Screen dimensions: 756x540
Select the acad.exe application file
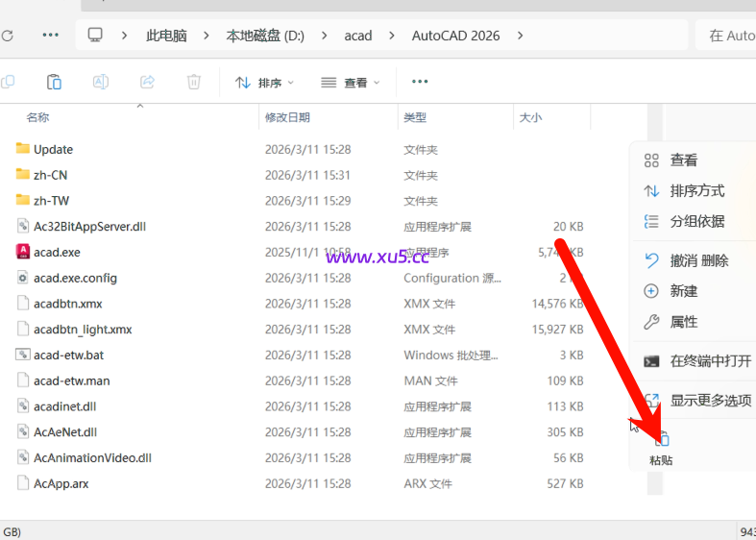pyautogui.click(x=57, y=252)
